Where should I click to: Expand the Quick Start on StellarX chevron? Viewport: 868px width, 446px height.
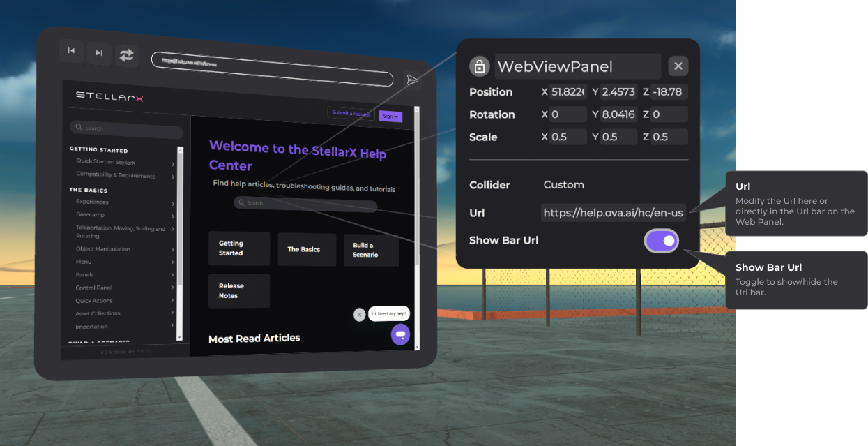click(172, 165)
